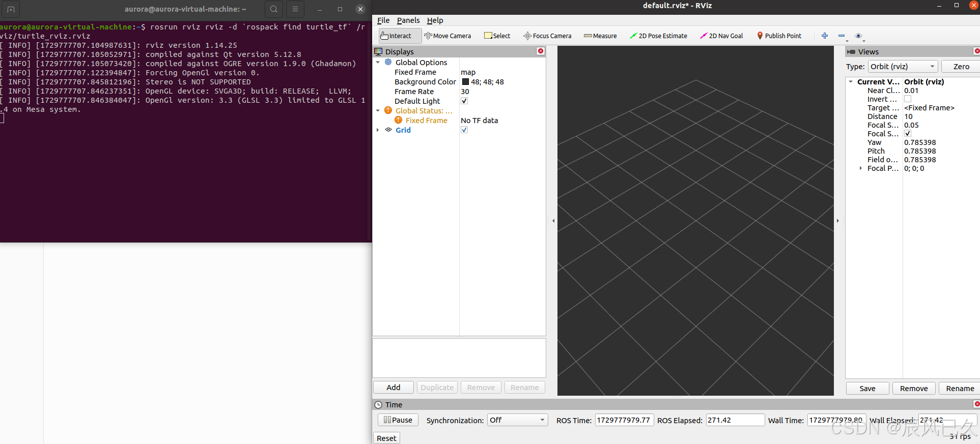Close the Displays panel

pyautogui.click(x=541, y=51)
